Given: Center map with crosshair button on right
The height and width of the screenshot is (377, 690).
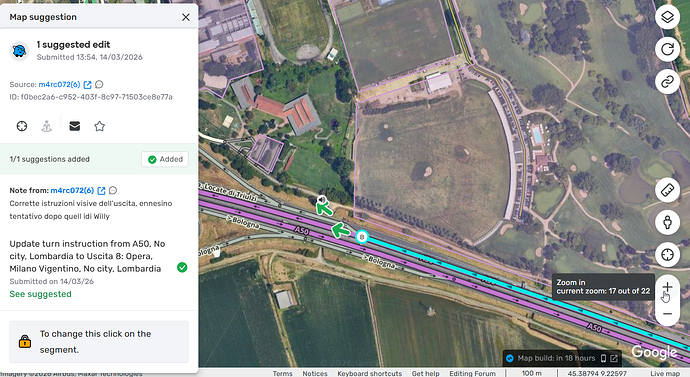Looking at the screenshot, I should [667, 254].
